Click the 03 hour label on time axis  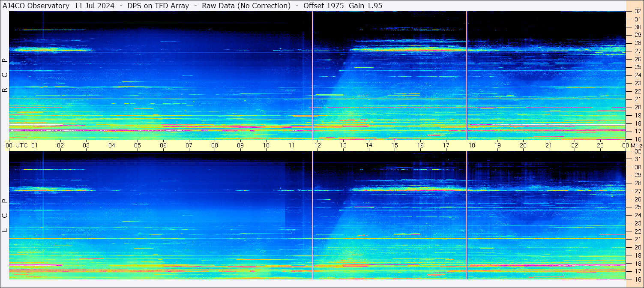[x=86, y=145]
